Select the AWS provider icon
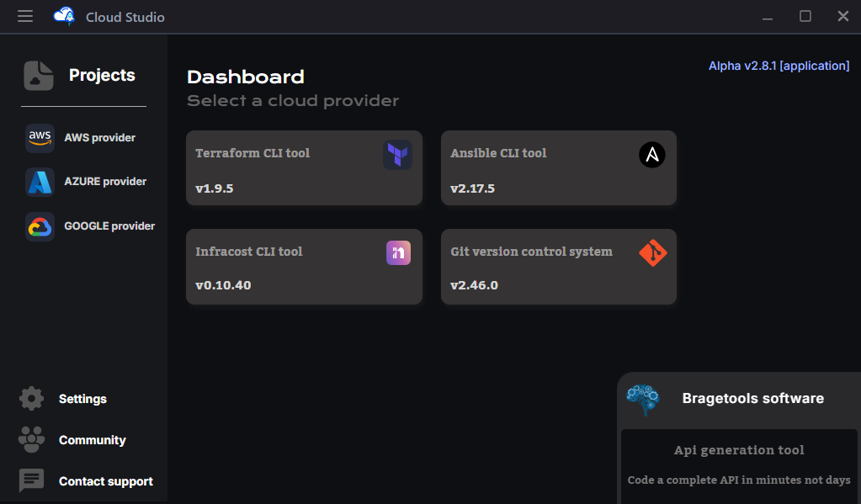The image size is (861, 504). coord(40,138)
